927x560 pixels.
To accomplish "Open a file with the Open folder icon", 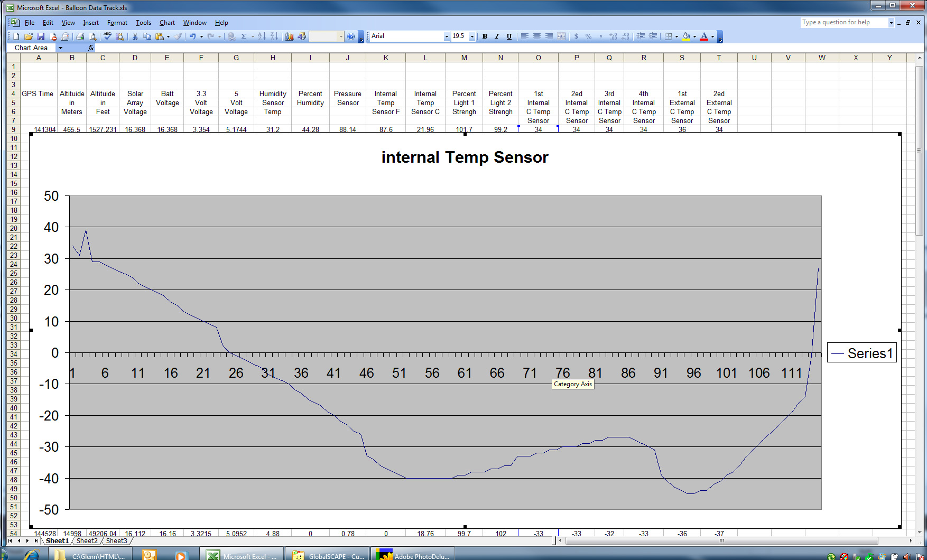I will tap(29, 36).
